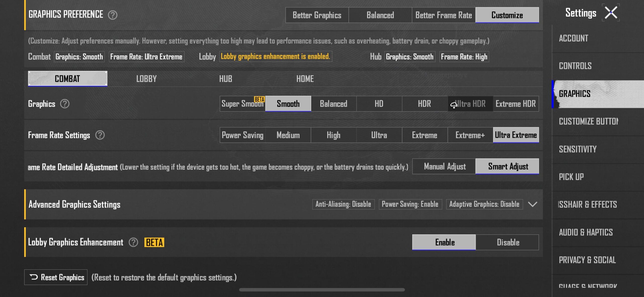The image size is (644, 297).
Task: Switch to the LOBBY tab
Action: [x=146, y=79]
